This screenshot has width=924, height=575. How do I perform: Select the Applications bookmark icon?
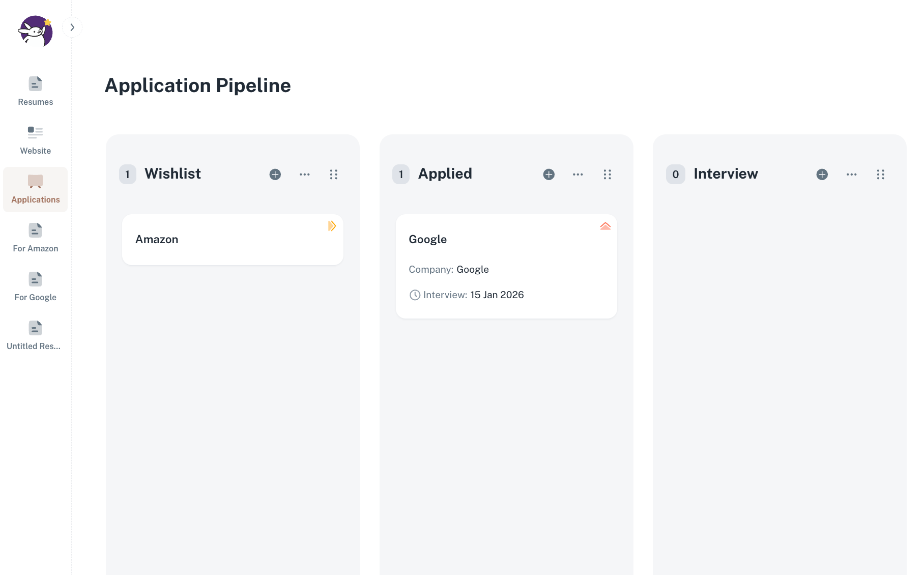coord(35,181)
